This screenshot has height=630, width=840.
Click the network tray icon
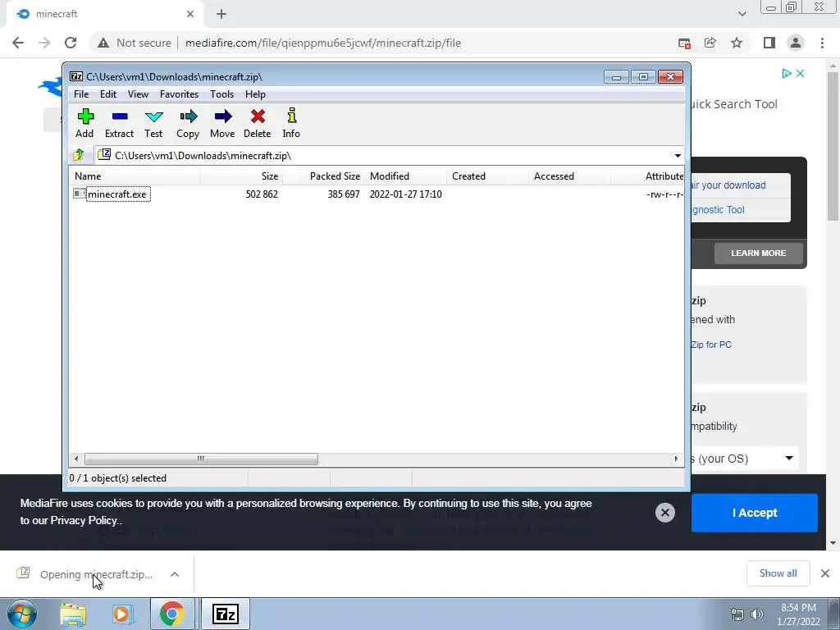737,614
